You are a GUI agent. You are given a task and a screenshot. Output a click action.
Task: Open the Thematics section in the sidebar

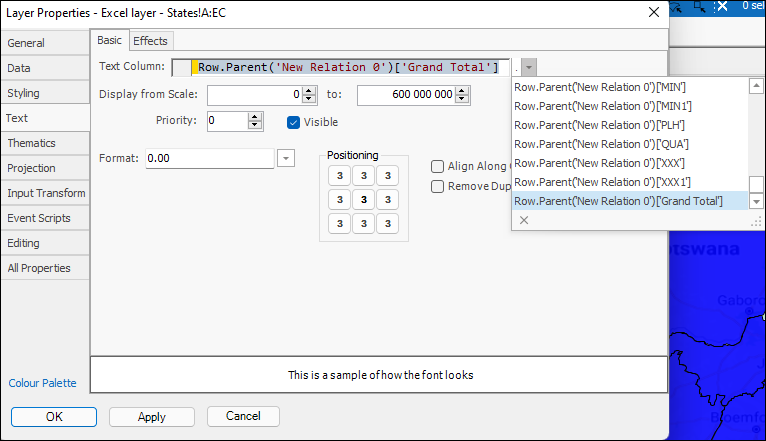click(x=32, y=143)
